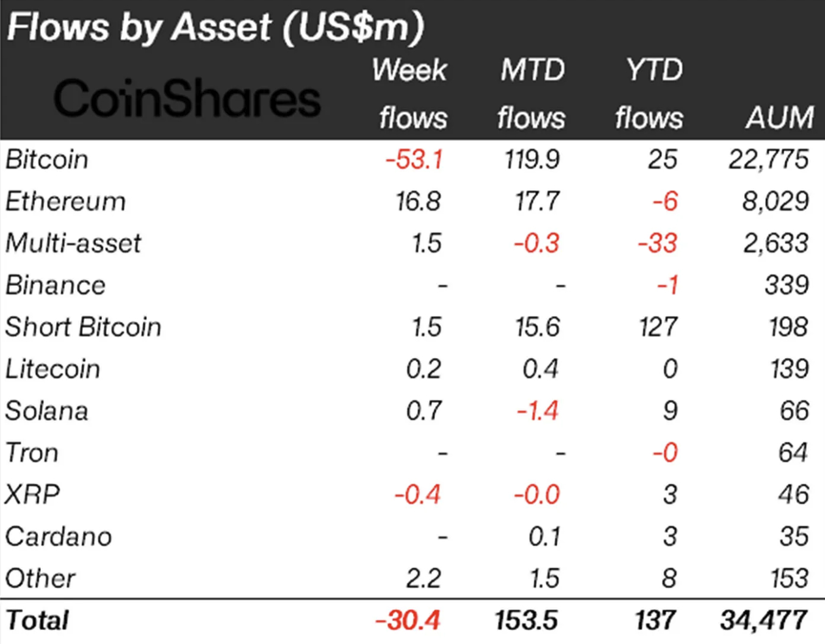The image size is (825, 644).
Task: Click Ethereum's AUM value 8,029
Action: [776, 201]
